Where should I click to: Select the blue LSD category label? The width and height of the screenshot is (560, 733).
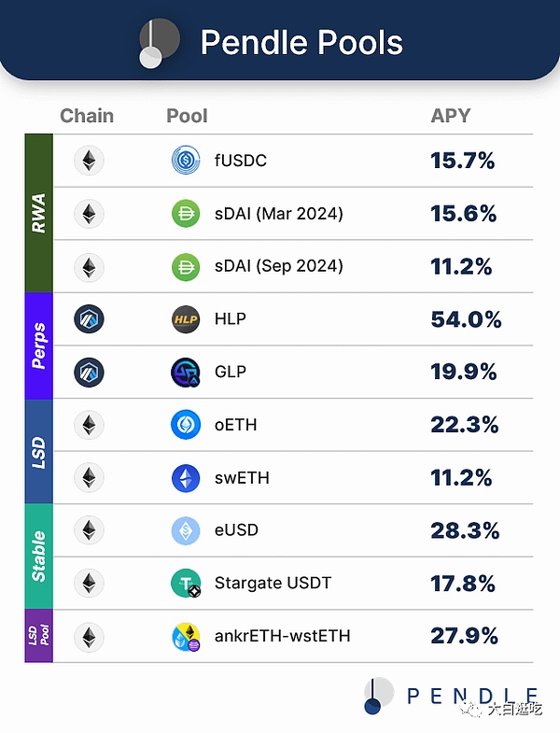click(x=39, y=452)
